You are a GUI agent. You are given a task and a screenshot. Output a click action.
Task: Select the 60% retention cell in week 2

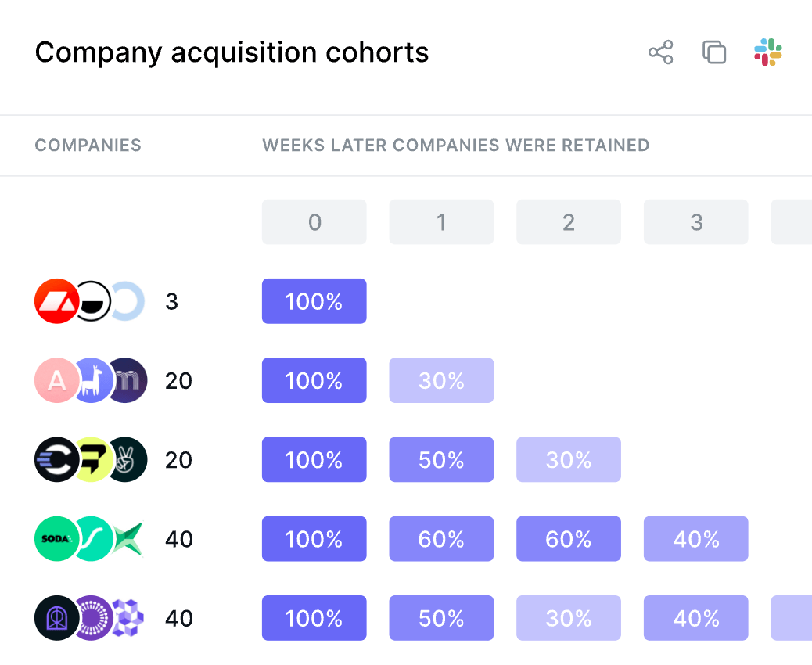[x=569, y=538]
